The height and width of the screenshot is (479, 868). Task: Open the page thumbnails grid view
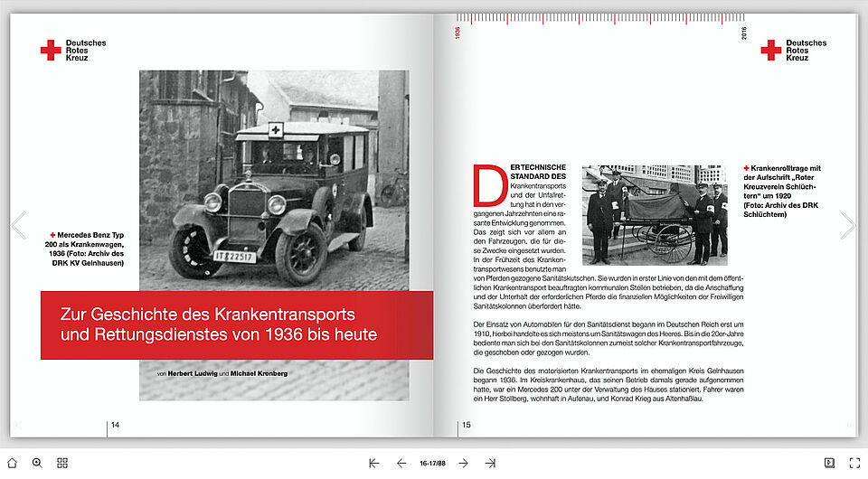click(x=62, y=463)
